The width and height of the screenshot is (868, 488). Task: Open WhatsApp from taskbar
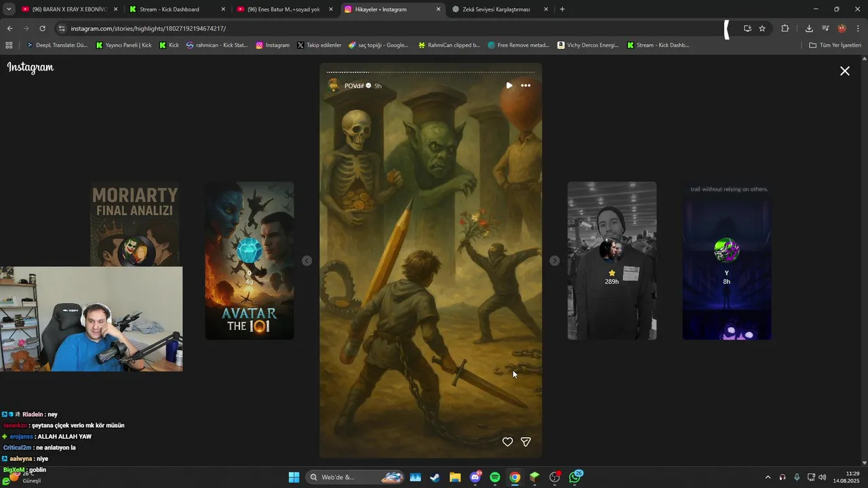[x=575, y=477]
